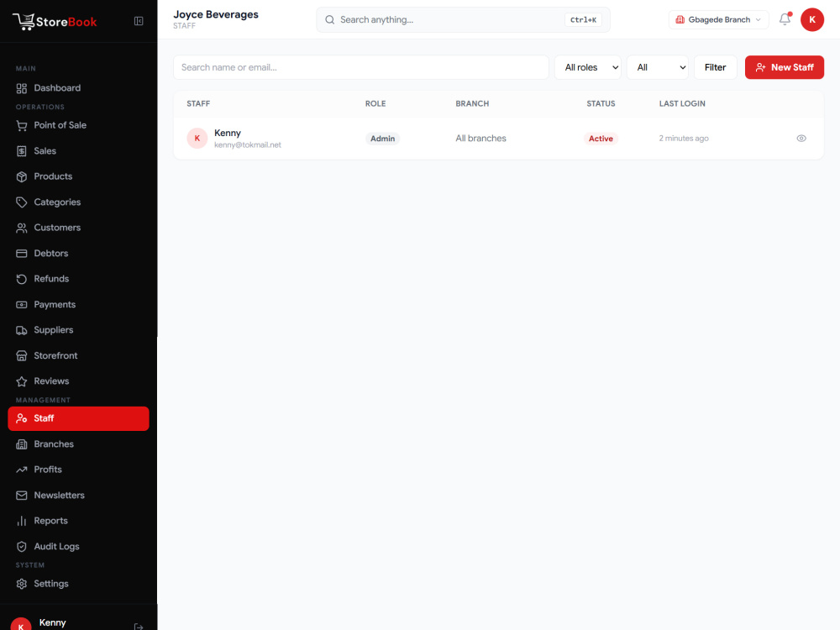
Task: Open the All status dropdown
Action: coord(658,67)
